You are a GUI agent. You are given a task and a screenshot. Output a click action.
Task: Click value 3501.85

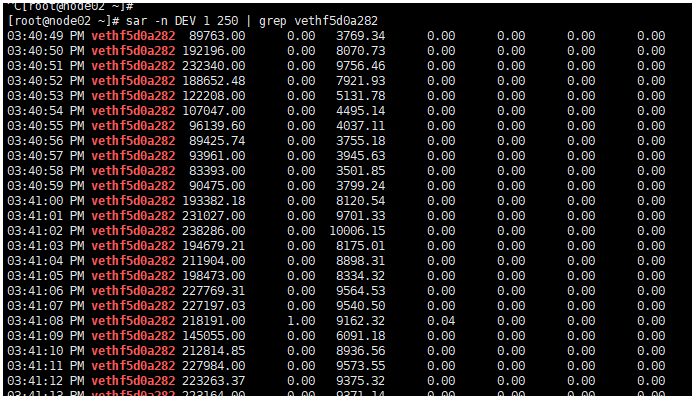[x=360, y=171]
